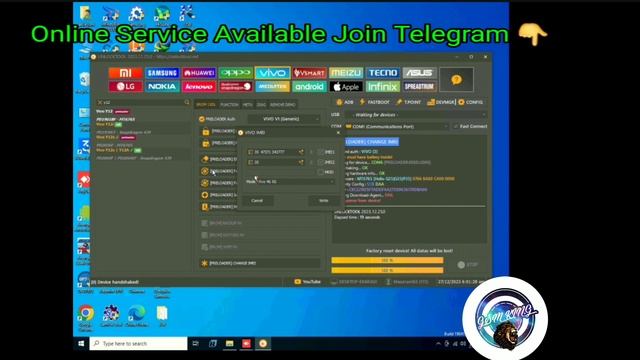
Task: Click the model search input field
Action: coord(144,102)
